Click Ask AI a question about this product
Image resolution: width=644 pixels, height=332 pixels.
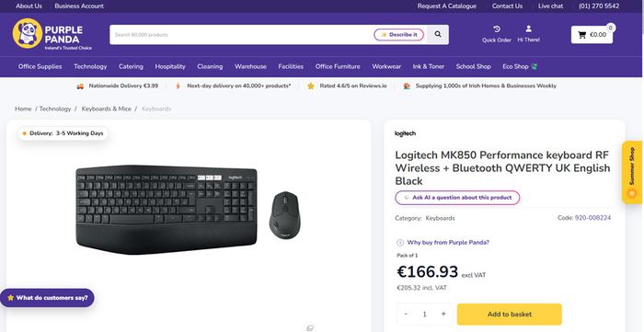[x=457, y=198]
